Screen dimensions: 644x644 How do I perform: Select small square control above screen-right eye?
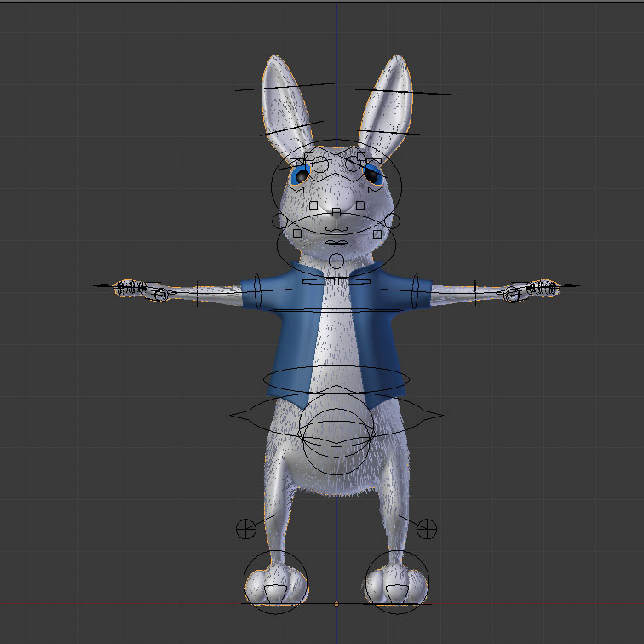[361, 157]
